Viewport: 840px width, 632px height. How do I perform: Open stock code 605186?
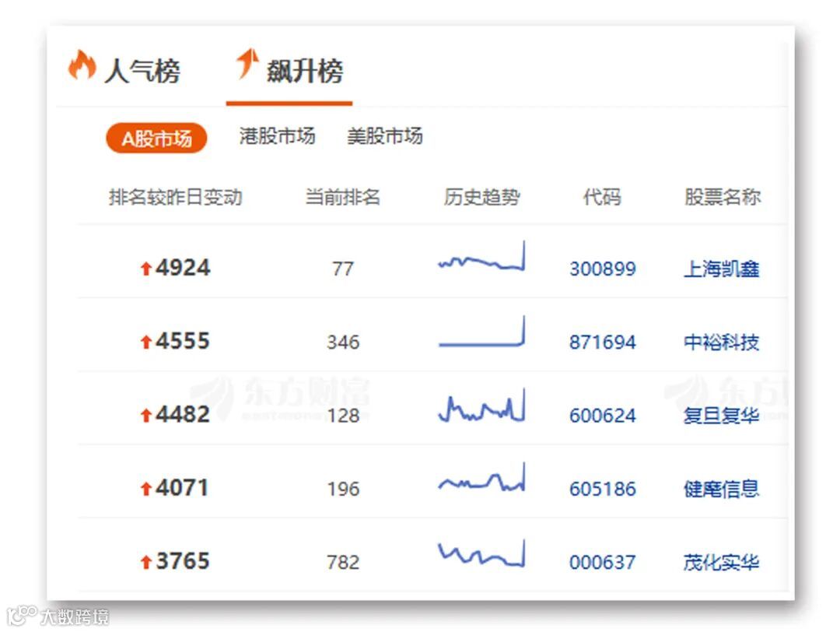(602, 489)
